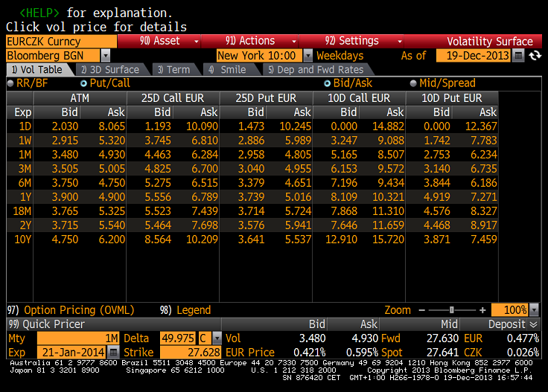This screenshot has width=548, height=392.
Task: Collapse Quick Pricer with double chevron icon
Action: [x=533, y=324]
